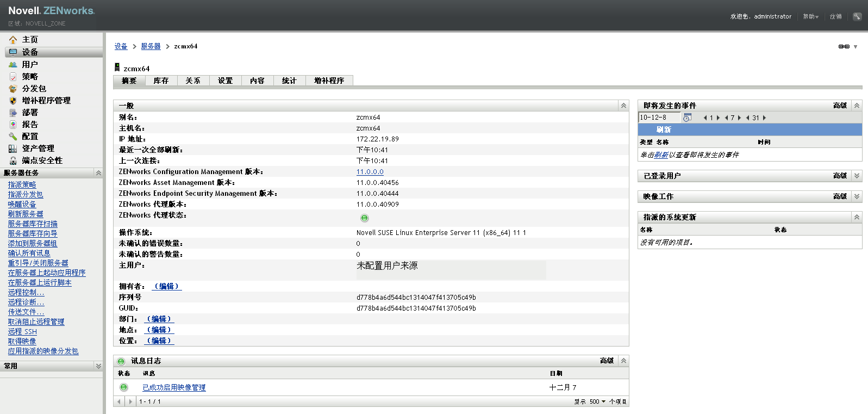Click the 设备 breadcrumb link
Image resolution: width=868 pixels, height=414 pixels.
[x=121, y=47]
